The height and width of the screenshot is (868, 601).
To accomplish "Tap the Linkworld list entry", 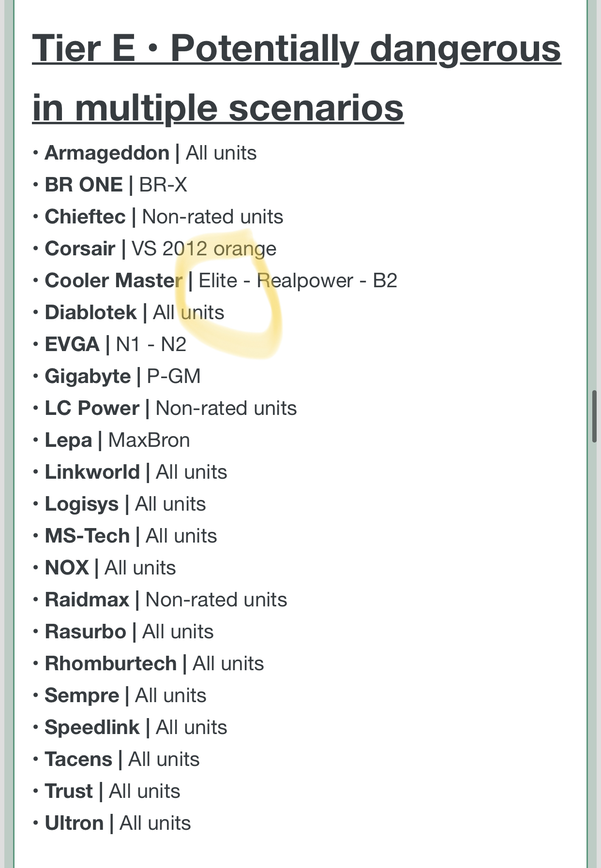I will click(135, 472).
